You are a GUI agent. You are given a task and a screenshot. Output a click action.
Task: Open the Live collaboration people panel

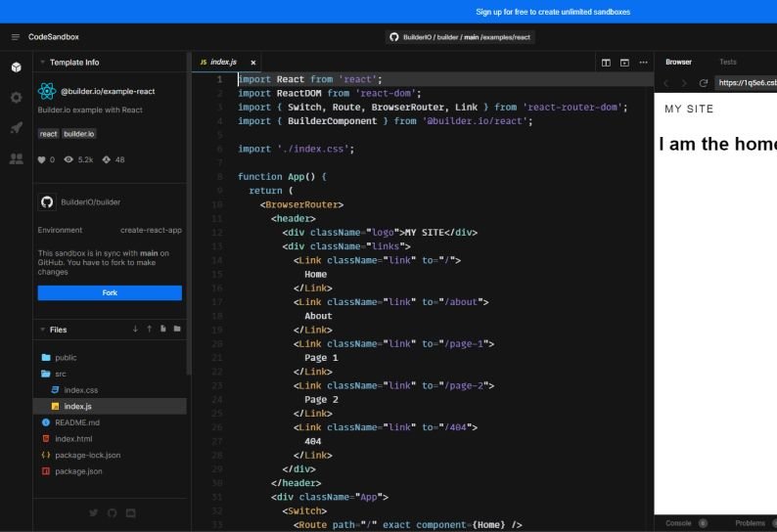(x=17, y=158)
